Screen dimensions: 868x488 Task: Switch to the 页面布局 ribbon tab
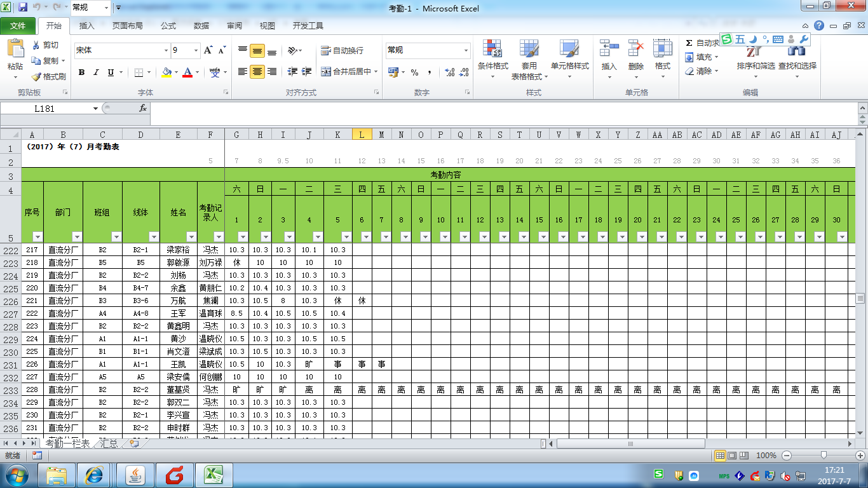[x=127, y=26]
